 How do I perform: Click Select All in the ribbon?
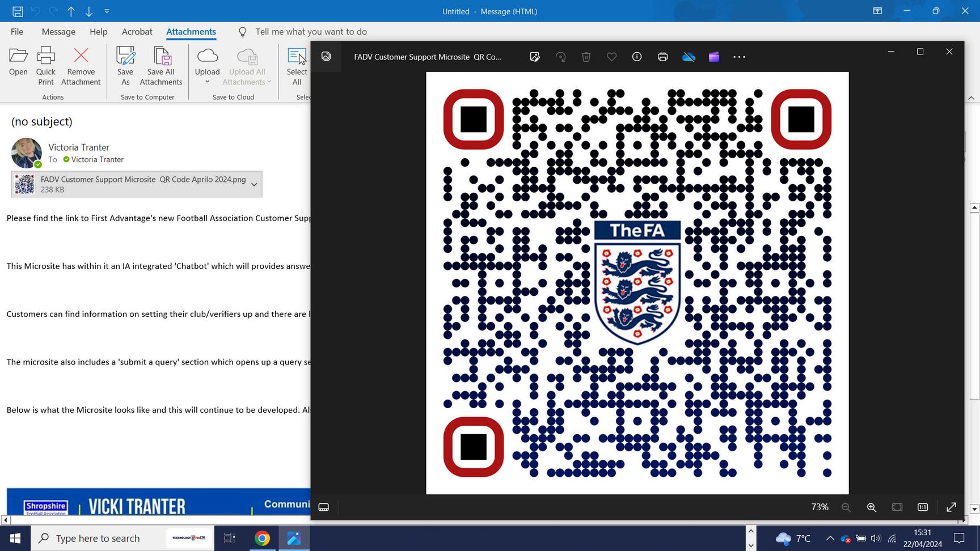point(297,66)
